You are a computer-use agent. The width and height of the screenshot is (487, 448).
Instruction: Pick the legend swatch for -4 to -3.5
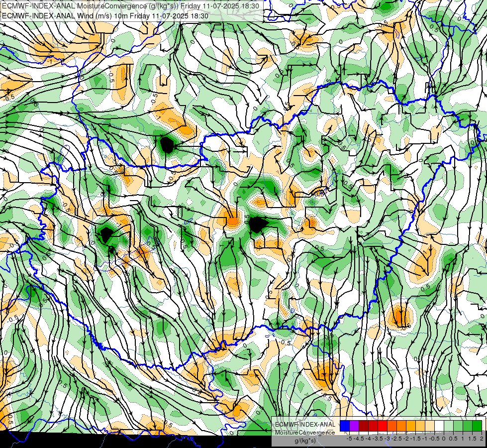pos(373,426)
